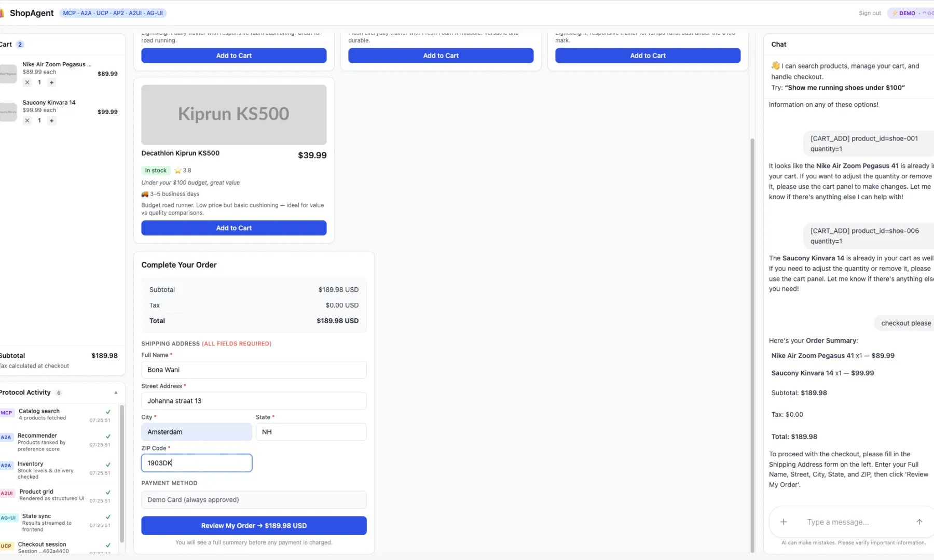Click the cart Subtotal $189.98 amount
The height and width of the screenshot is (560, 934).
[x=104, y=356]
